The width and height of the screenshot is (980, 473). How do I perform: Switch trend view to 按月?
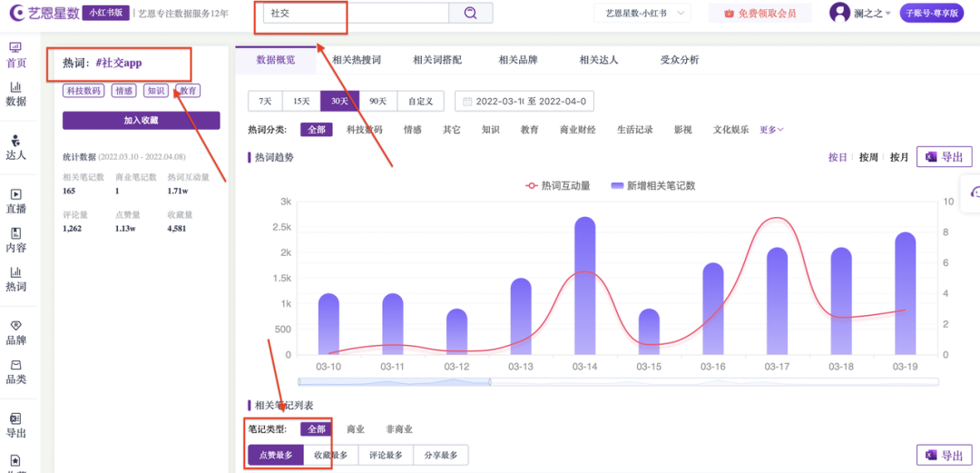(898, 158)
